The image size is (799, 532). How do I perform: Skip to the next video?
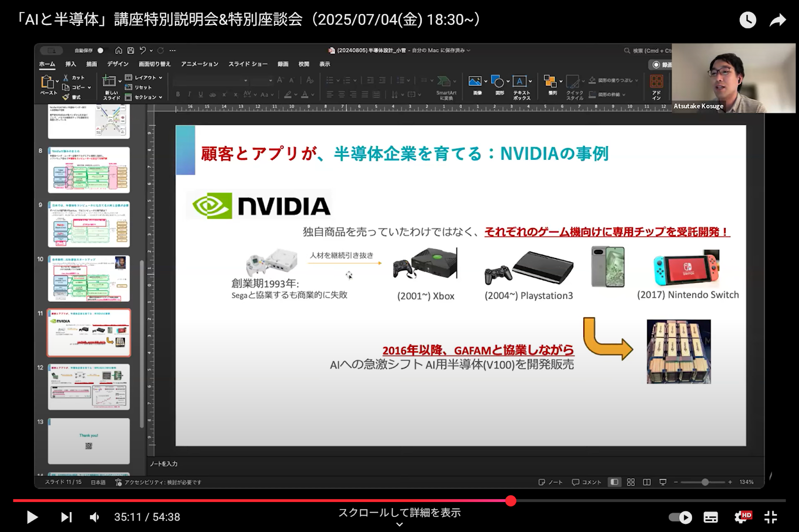point(66,517)
